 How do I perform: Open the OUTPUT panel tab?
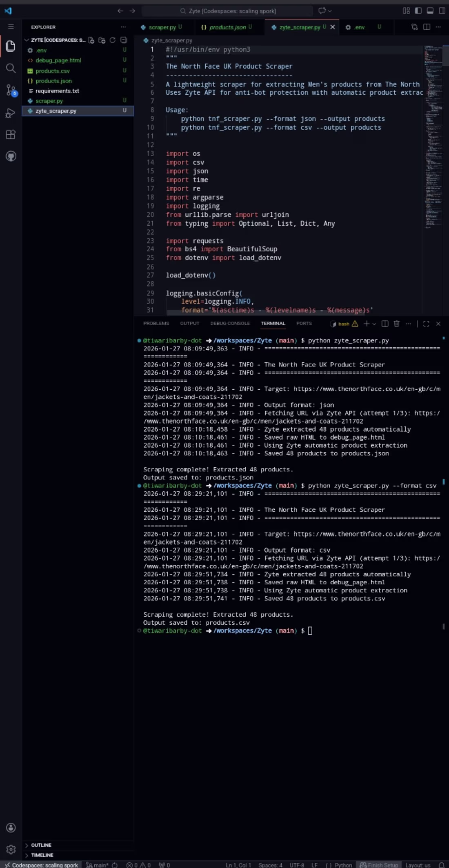click(x=189, y=323)
